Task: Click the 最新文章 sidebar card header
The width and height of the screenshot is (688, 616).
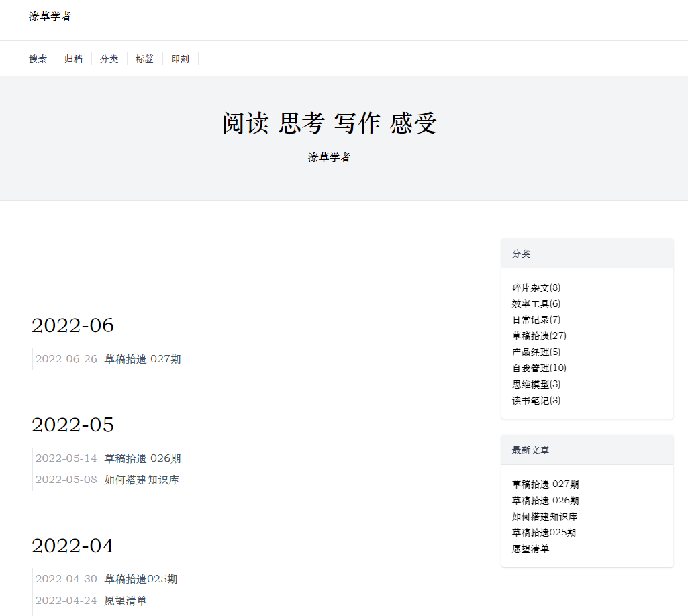Action: point(587,450)
